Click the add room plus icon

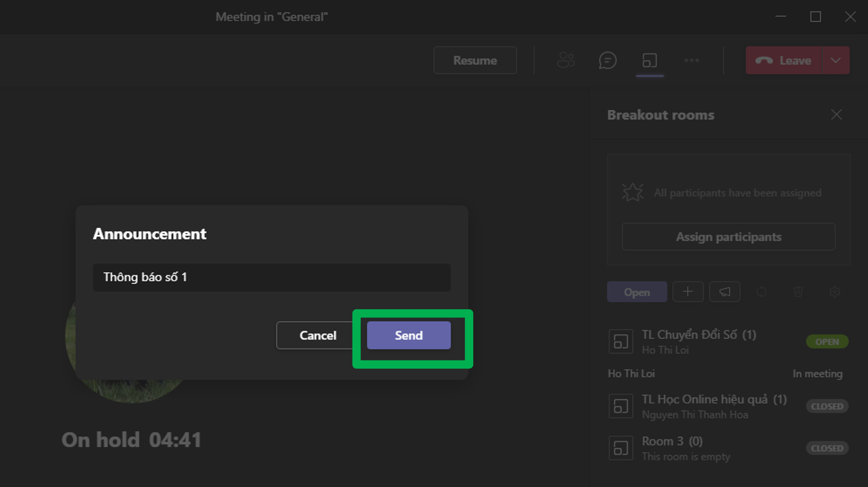pyautogui.click(x=688, y=292)
